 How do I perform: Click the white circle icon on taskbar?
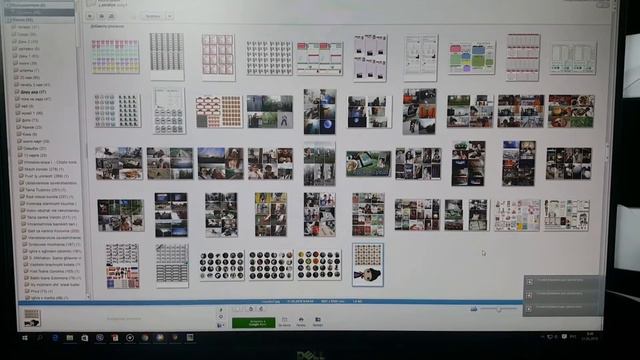pos(130,338)
